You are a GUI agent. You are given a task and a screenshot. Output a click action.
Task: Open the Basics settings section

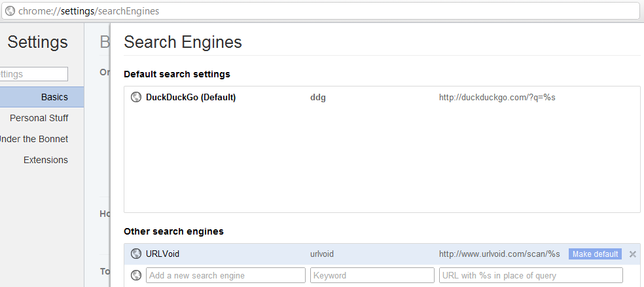click(54, 97)
